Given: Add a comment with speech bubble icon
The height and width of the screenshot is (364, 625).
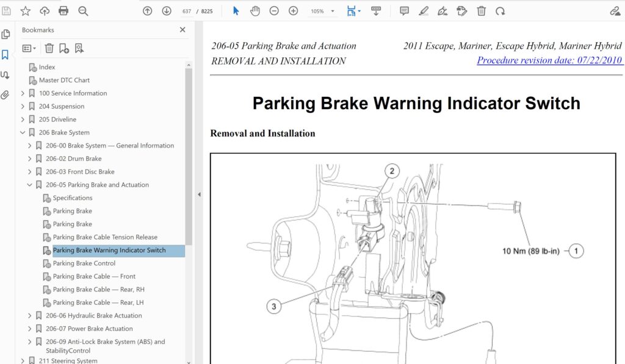Looking at the screenshot, I should pos(404,11).
